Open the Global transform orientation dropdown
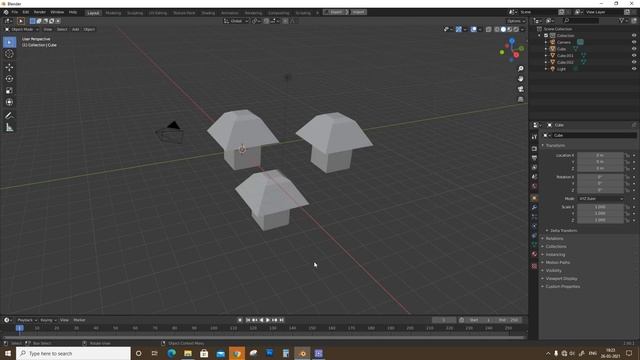Viewport: 640px width, 360px height. 236,21
